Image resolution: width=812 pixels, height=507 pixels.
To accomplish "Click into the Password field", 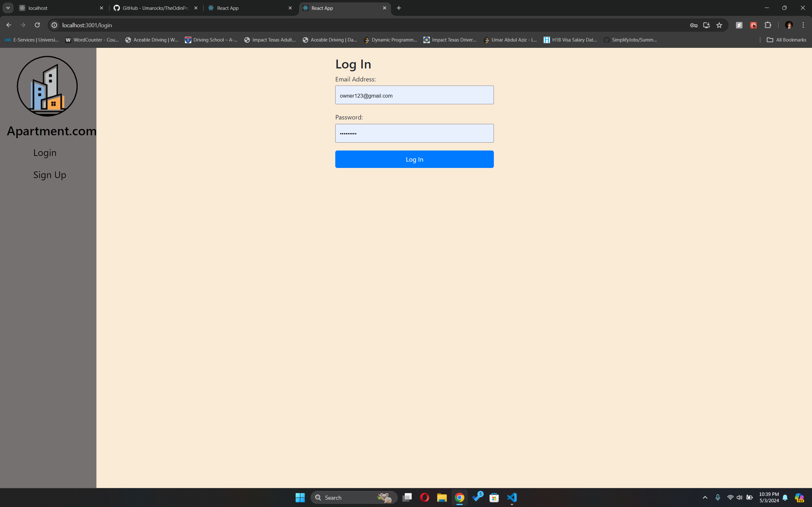I will (x=414, y=133).
